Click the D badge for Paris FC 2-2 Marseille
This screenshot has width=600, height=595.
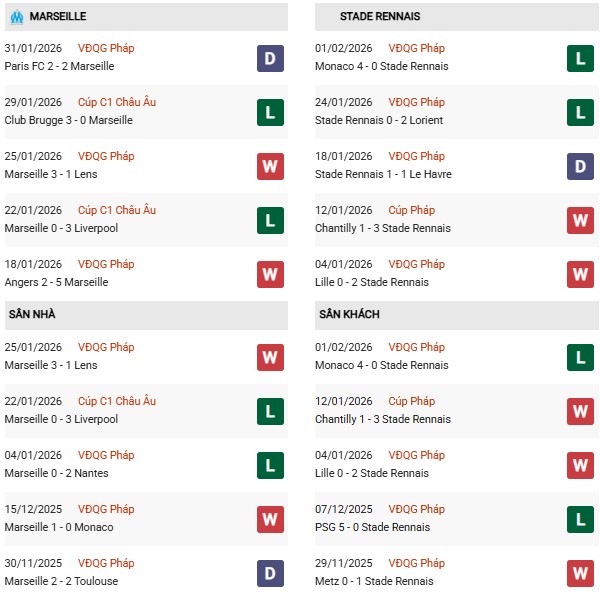point(270,58)
